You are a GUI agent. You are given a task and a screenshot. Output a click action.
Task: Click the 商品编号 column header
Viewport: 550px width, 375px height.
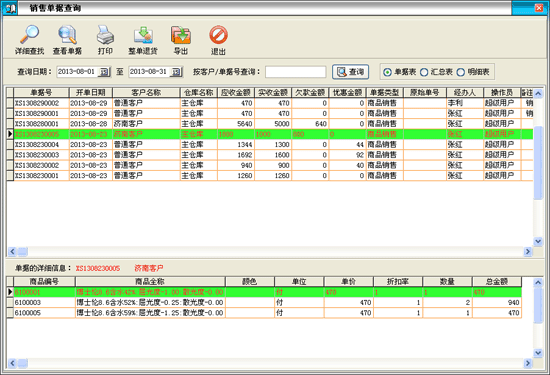coord(44,281)
